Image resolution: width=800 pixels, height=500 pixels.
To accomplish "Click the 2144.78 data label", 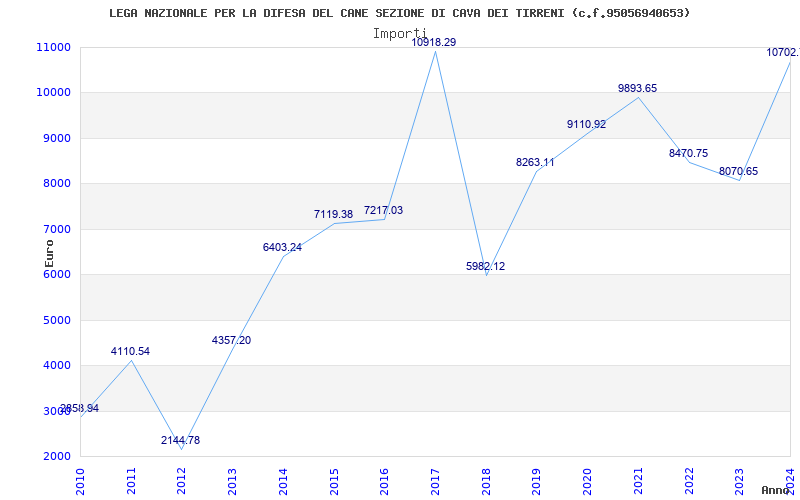I will pyautogui.click(x=181, y=440).
